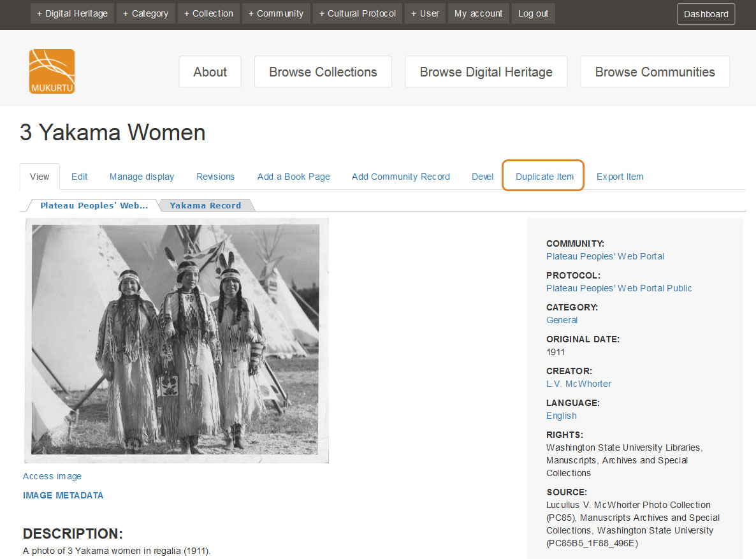Click the PROTOCOL: field label
The width and height of the screenshot is (756, 559).
[x=573, y=275]
